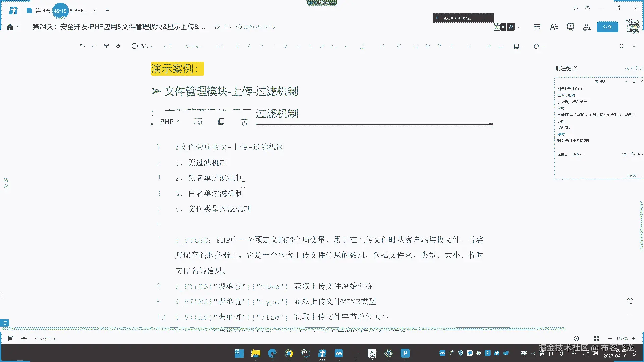Expand the PHP language dropdown
The height and width of the screenshot is (362, 644).
click(x=169, y=122)
